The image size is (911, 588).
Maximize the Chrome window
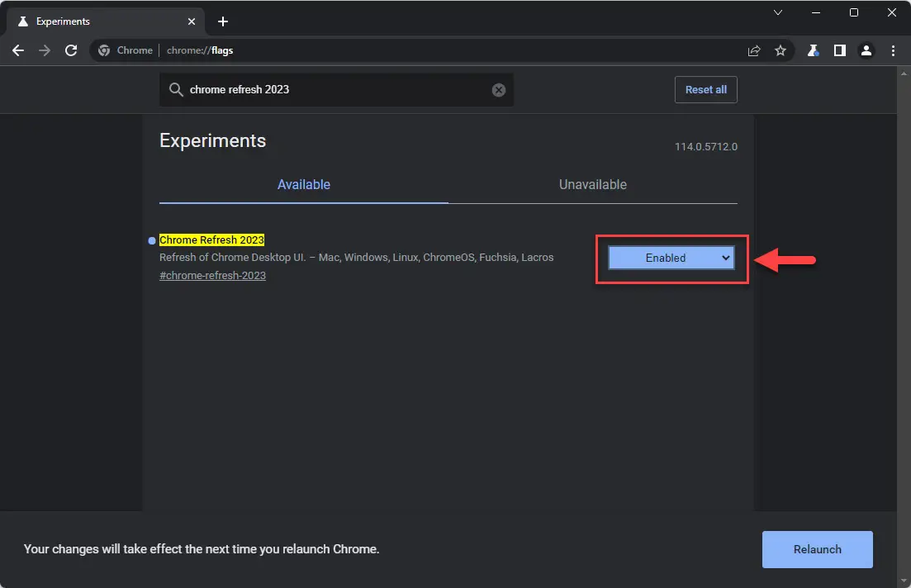pos(853,12)
